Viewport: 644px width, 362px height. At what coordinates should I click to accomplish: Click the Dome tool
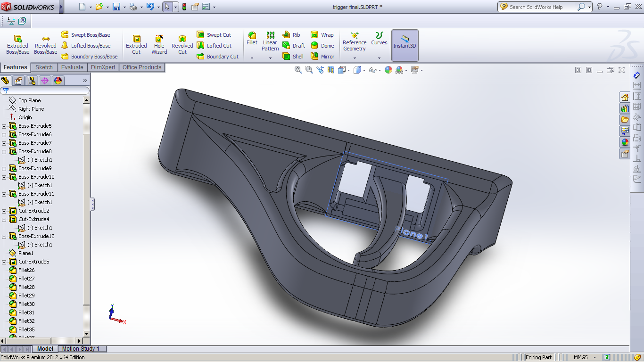(322, 46)
